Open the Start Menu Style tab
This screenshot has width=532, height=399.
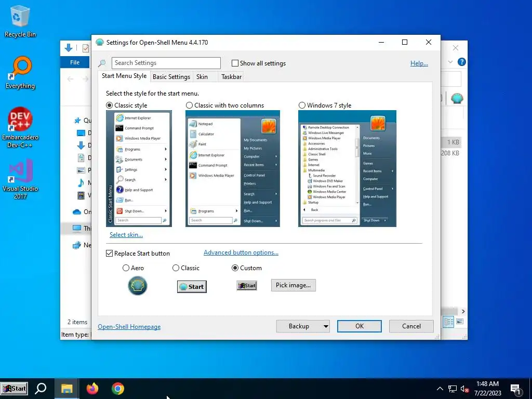pos(124,76)
